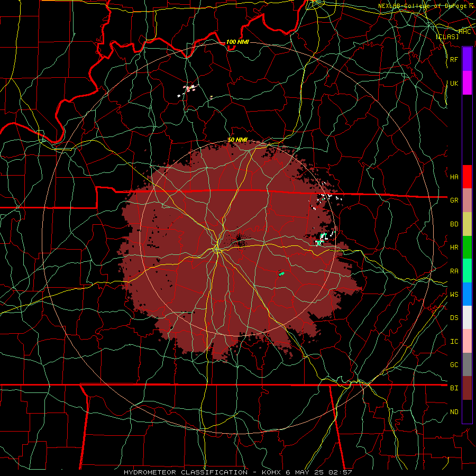Select the DS white legend swatch
Image resolution: width=476 pixels, height=476 pixels.
coord(467,317)
